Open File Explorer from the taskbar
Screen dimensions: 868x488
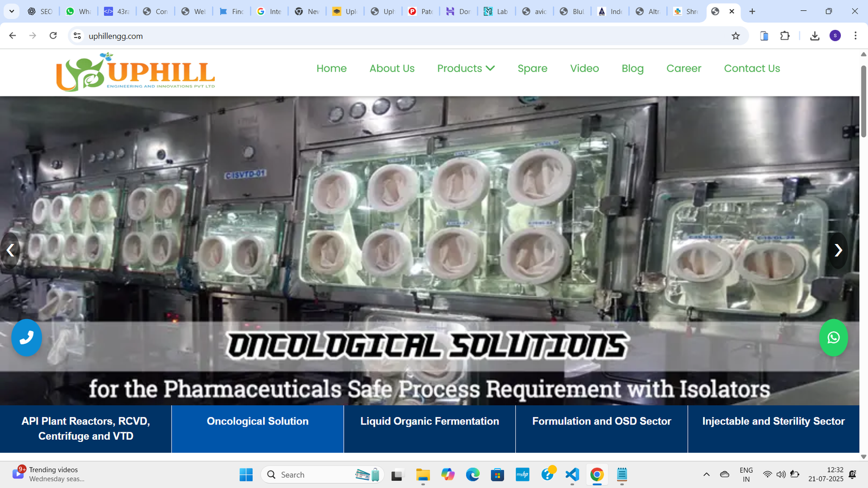tap(423, 475)
